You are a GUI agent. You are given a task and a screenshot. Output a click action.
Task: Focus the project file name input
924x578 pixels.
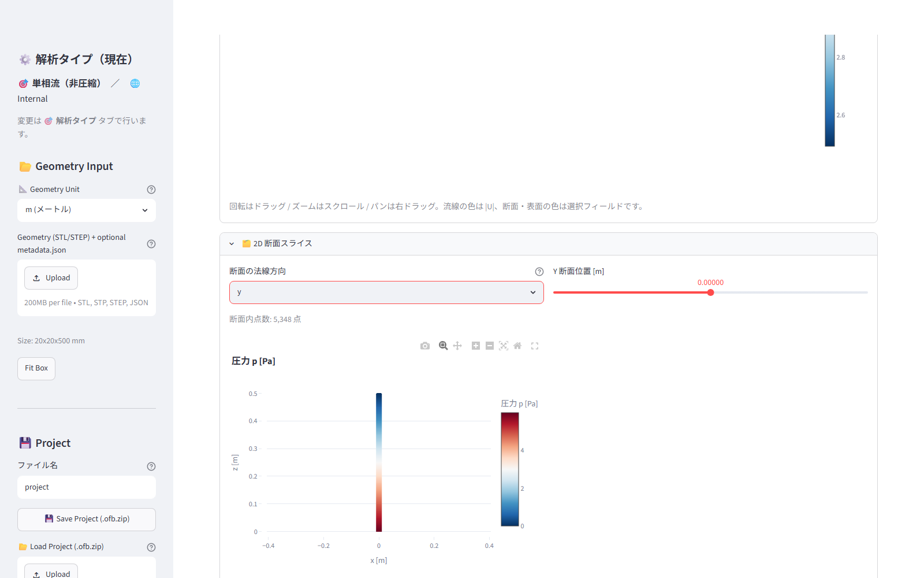[87, 487]
